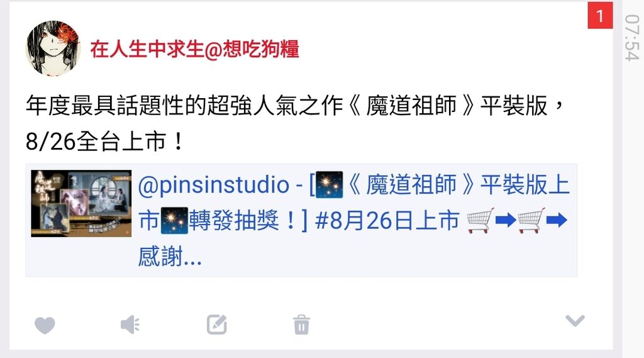The height and width of the screenshot is (358, 644).
Task: Click the first fireworks emoji in the link
Action: tap(330, 184)
